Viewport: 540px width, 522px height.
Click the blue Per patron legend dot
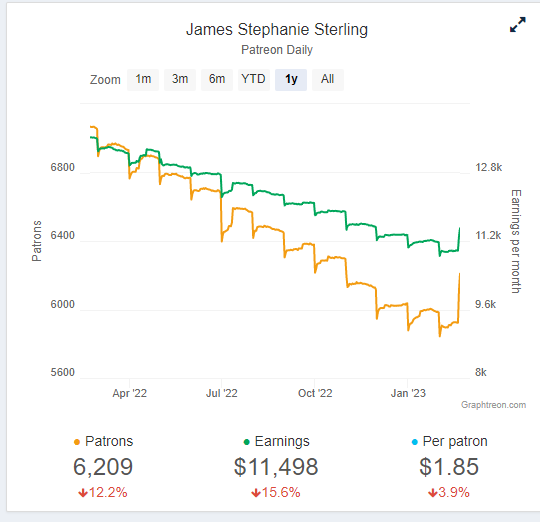click(415, 442)
